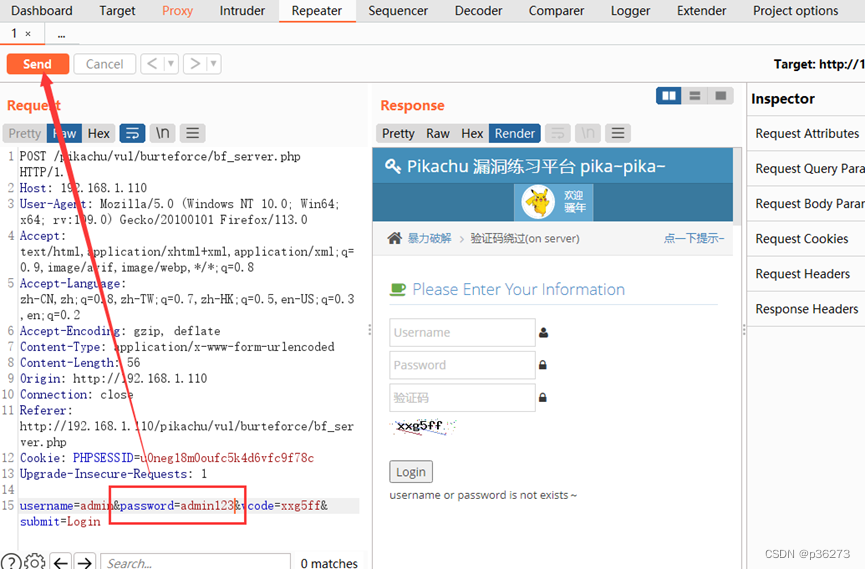865x569 pixels.
Task: Switch to the Comparer tab
Action: (556, 10)
